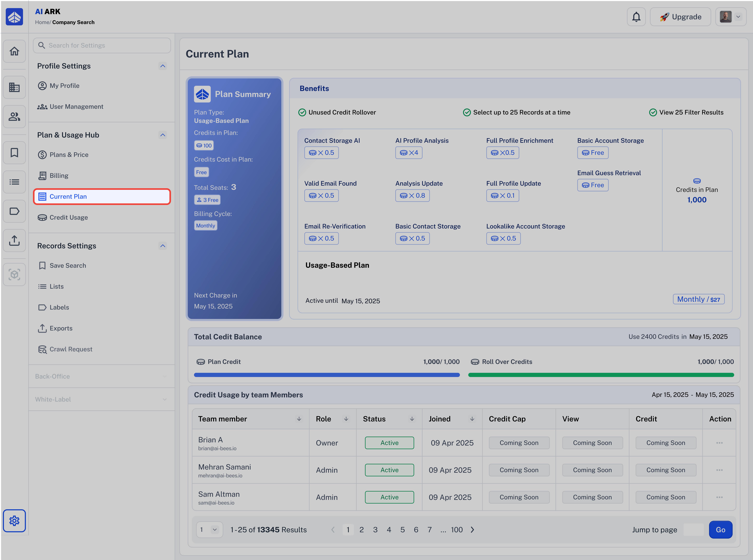The image size is (753, 560).
Task: Collapse the Profile Settings section
Action: click(163, 66)
